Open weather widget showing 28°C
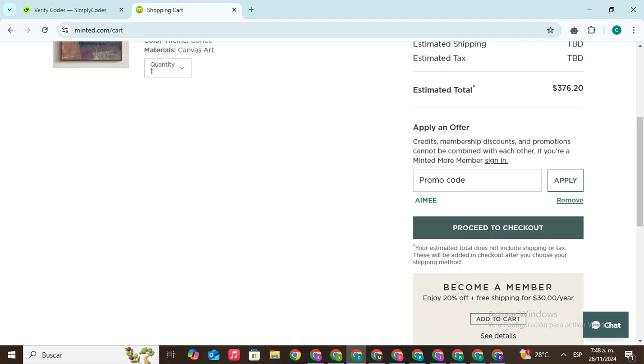644x364 pixels. click(x=534, y=355)
